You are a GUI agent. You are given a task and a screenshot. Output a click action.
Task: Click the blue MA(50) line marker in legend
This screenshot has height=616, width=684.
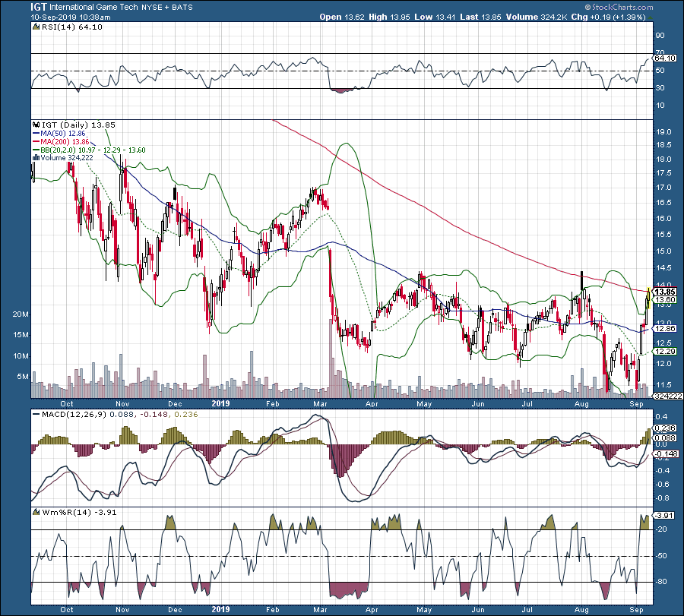36,134
